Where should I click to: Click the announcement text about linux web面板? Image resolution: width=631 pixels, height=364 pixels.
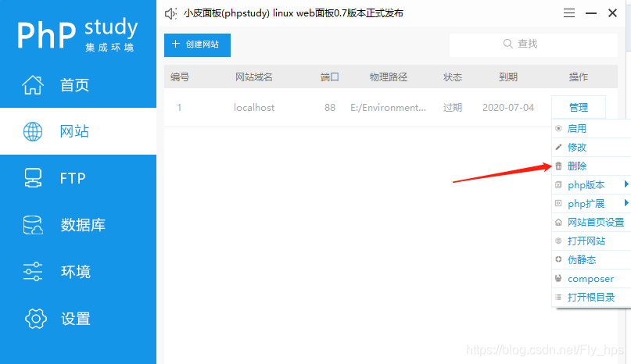294,13
